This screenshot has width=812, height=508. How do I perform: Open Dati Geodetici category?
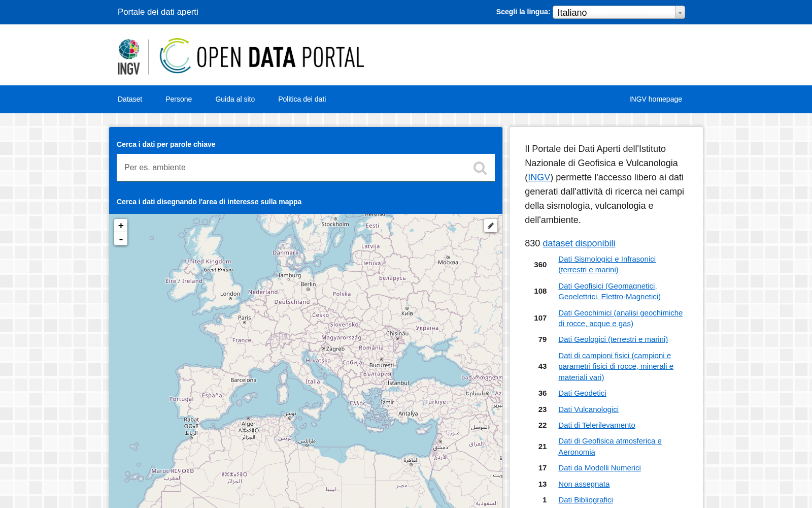[x=582, y=393]
